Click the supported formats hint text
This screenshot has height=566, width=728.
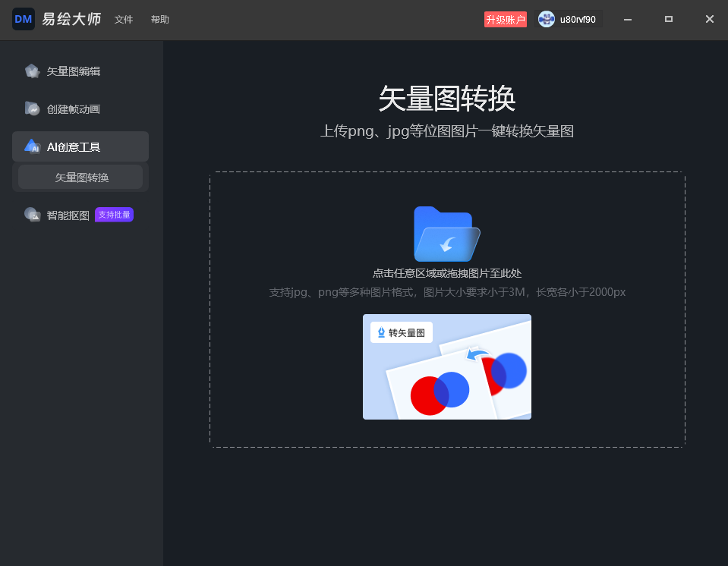click(x=447, y=292)
